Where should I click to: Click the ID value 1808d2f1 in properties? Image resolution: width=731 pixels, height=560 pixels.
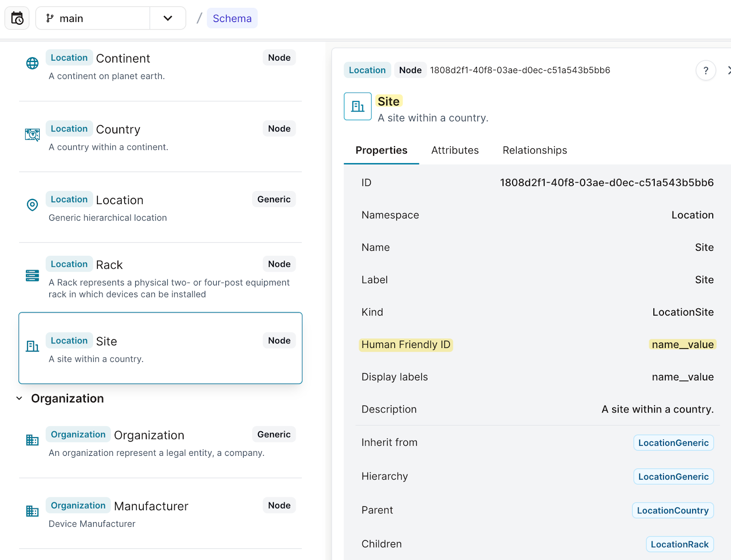[x=607, y=183]
